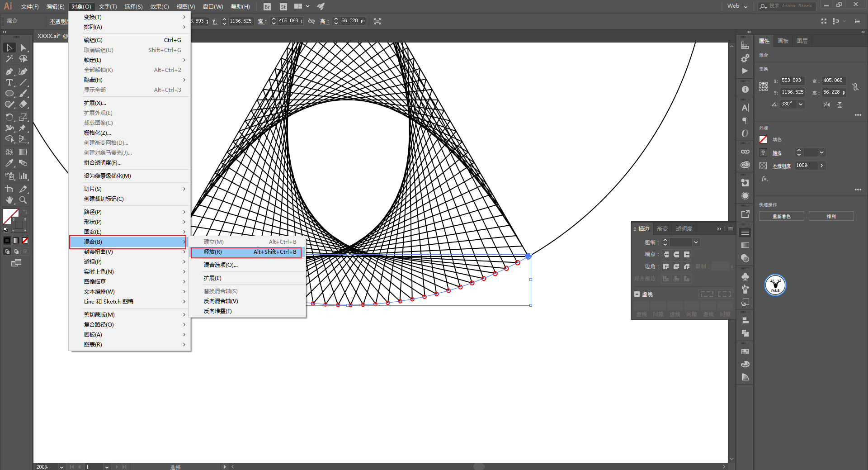Select the Paintbrush tool
Screen dimensions: 868x470
point(24,94)
